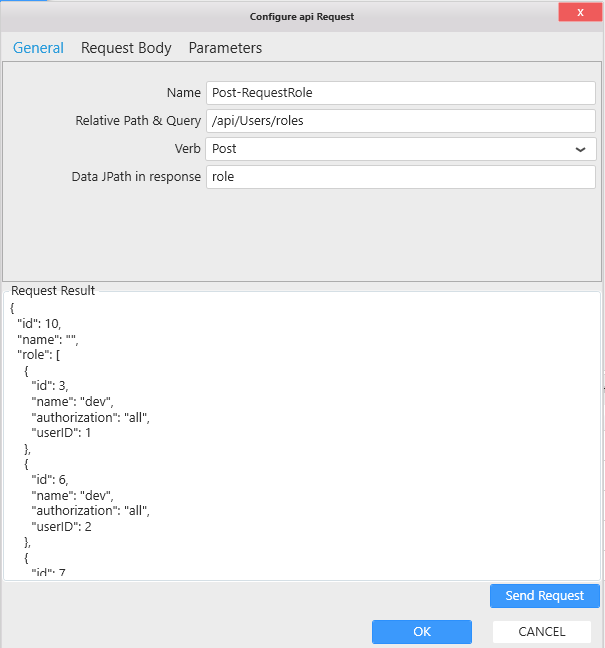Click the Request Result group label
The height and width of the screenshot is (648, 605).
[53, 291]
